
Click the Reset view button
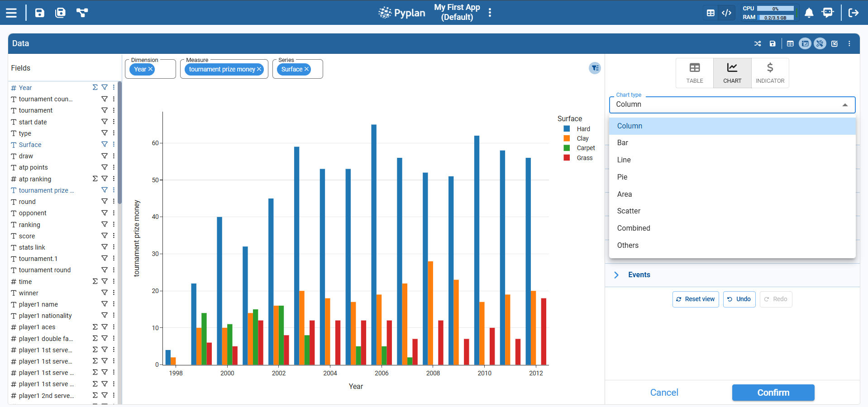695,299
